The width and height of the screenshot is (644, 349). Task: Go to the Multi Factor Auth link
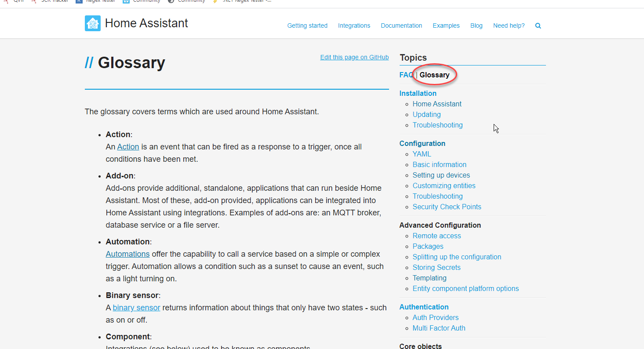click(439, 328)
